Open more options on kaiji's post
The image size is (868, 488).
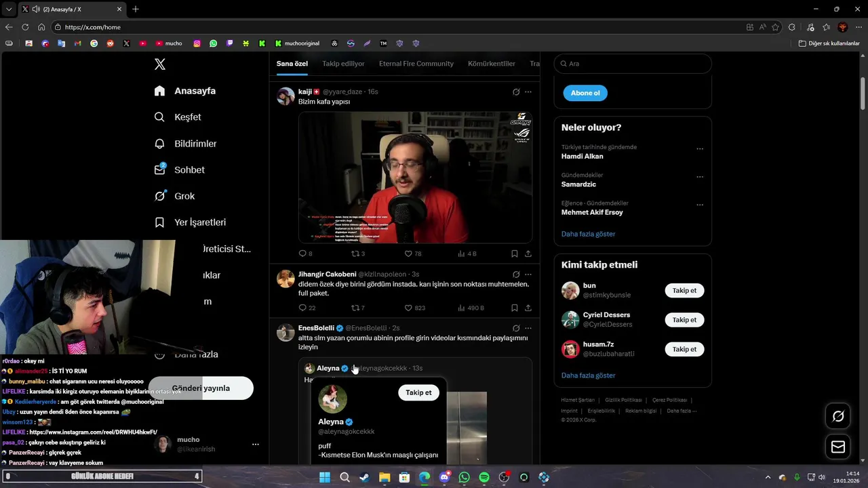pos(528,91)
